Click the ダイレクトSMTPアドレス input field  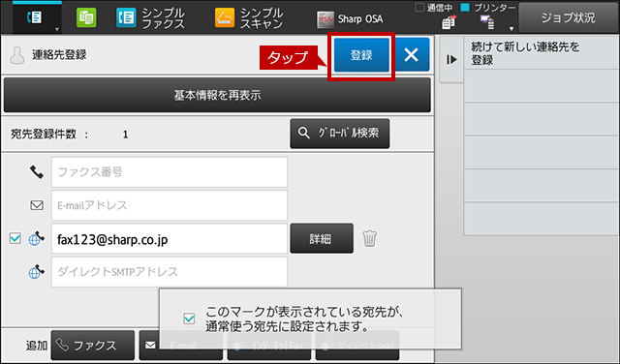coord(170,272)
